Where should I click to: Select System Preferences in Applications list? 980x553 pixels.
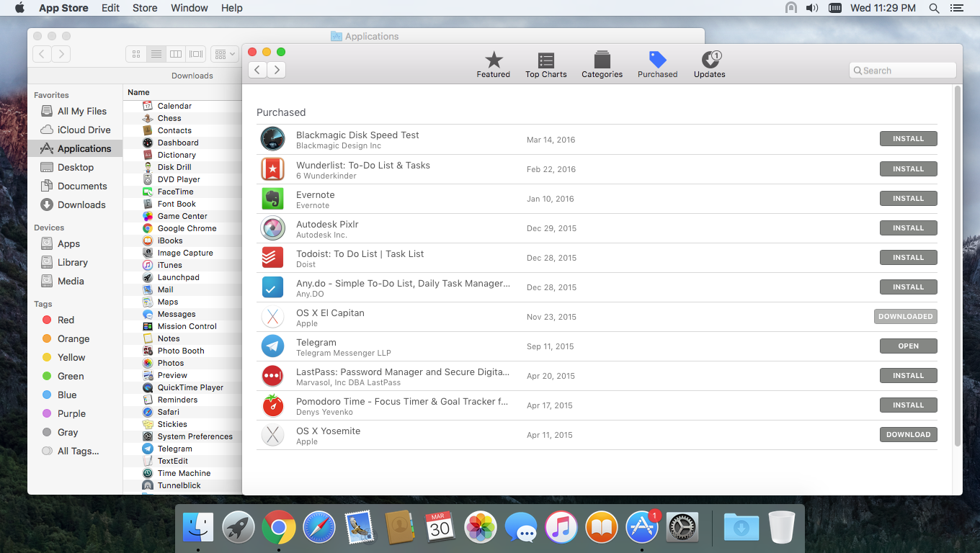click(183, 436)
